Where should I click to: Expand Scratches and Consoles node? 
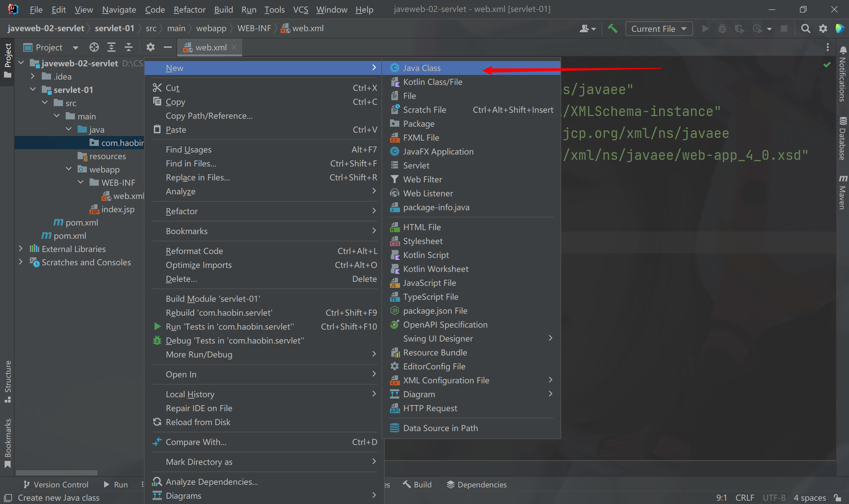click(21, 262)
